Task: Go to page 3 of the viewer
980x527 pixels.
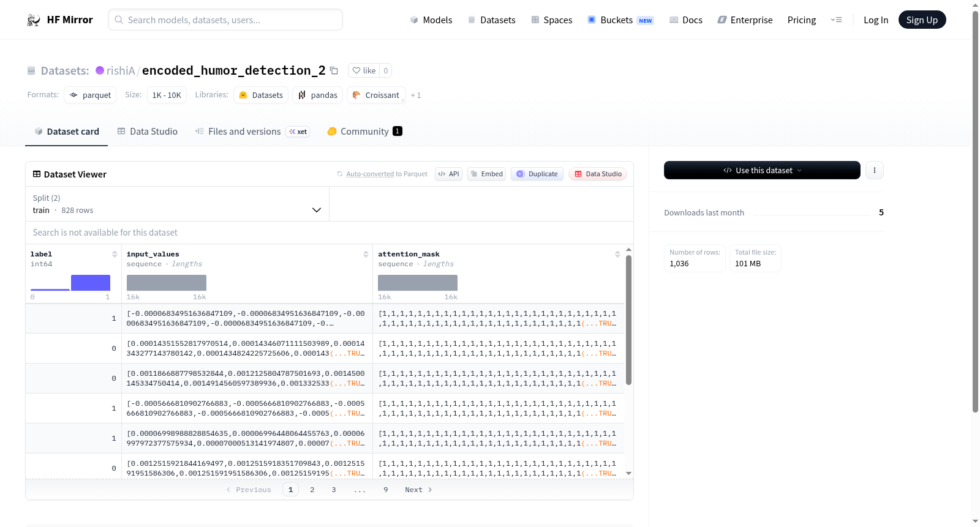Action: 334,490
